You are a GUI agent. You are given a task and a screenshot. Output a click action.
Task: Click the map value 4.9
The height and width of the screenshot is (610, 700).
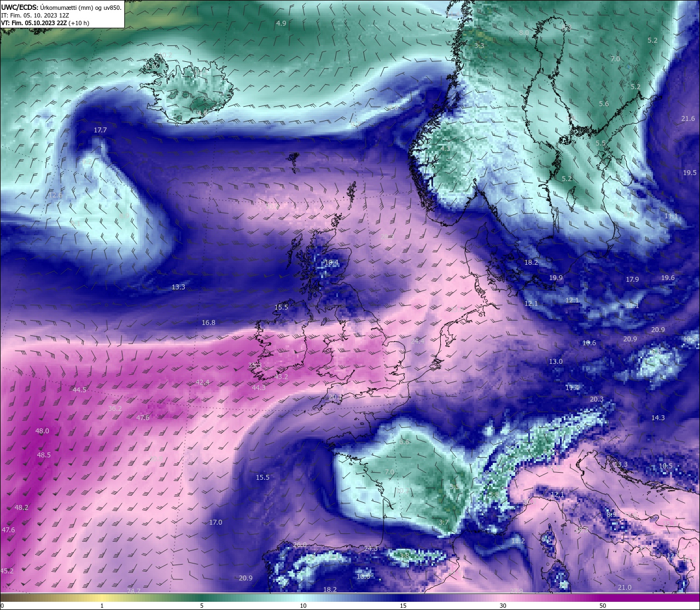point(281,24)
